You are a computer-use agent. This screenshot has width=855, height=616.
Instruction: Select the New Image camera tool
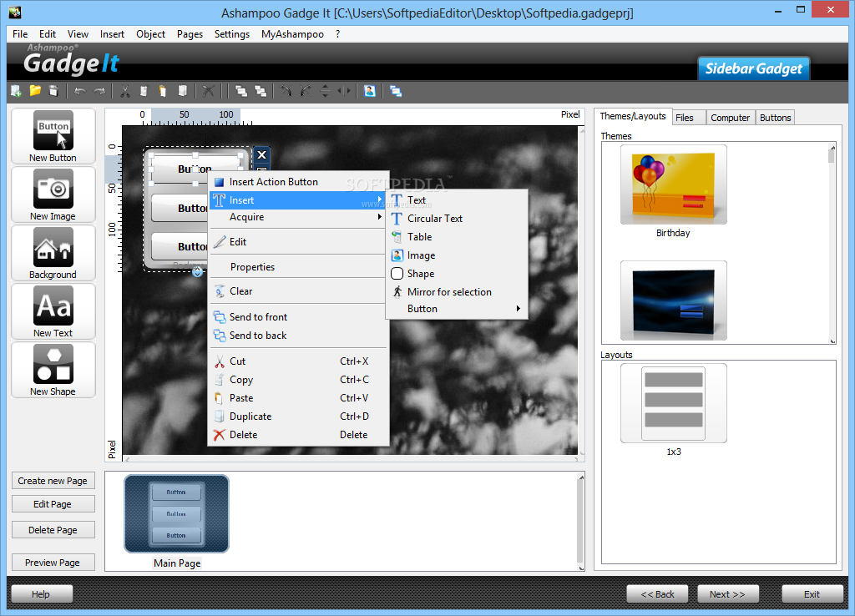pyautogui.click(x=53, y=194)
